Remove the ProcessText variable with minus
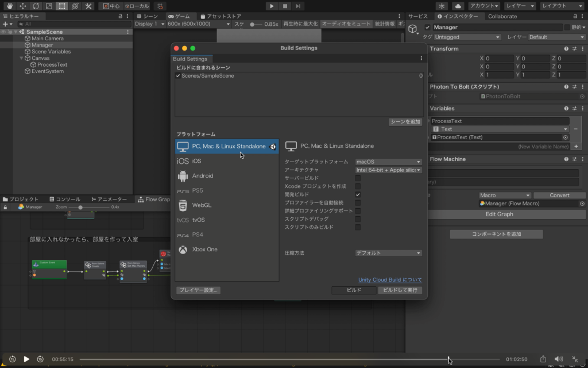The width and height of the screenshot is (588, 368). (575, 129)
